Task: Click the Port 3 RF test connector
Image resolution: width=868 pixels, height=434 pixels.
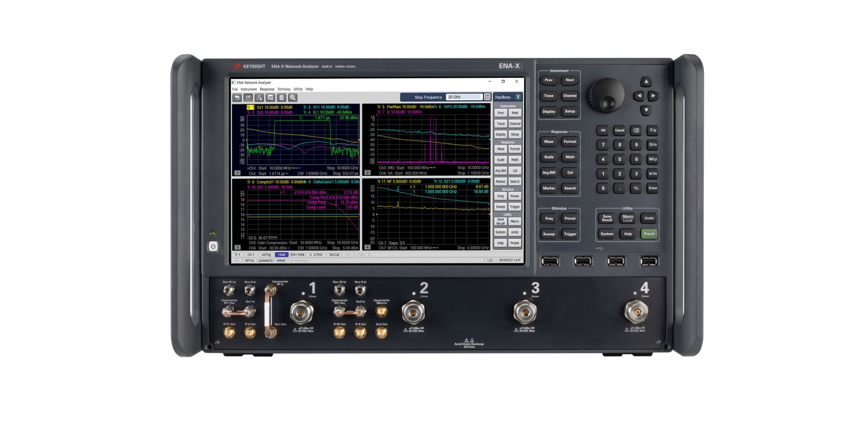Action: point(525,312)
